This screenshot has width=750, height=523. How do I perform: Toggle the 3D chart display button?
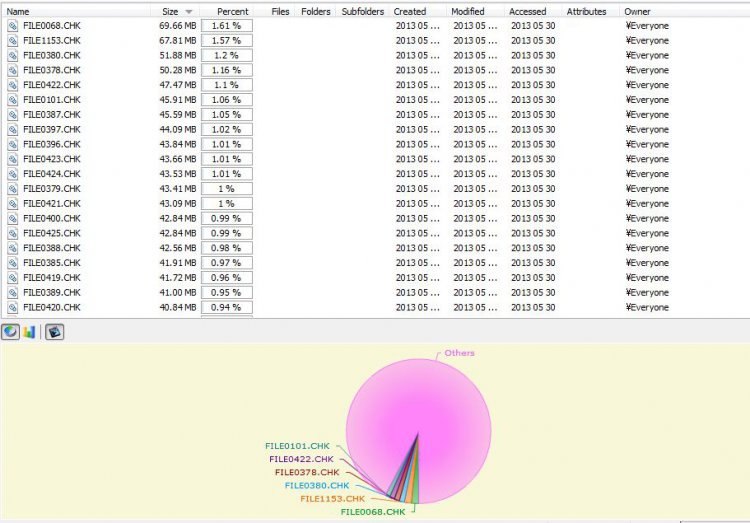[x=55, y=331]
